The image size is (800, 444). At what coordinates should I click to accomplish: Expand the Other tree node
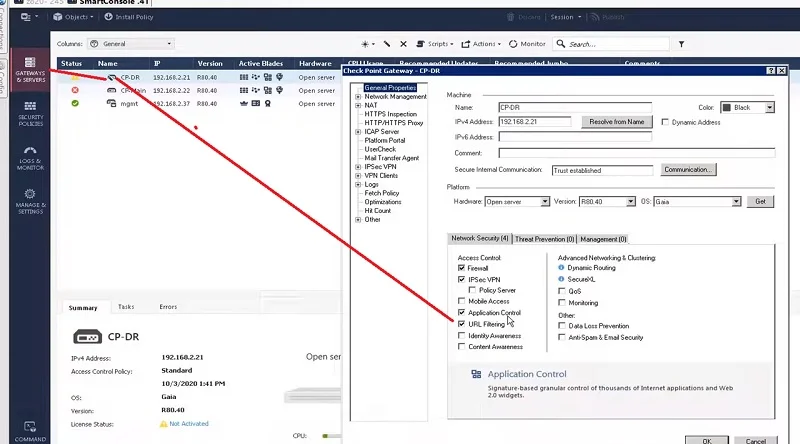point(358,219)
